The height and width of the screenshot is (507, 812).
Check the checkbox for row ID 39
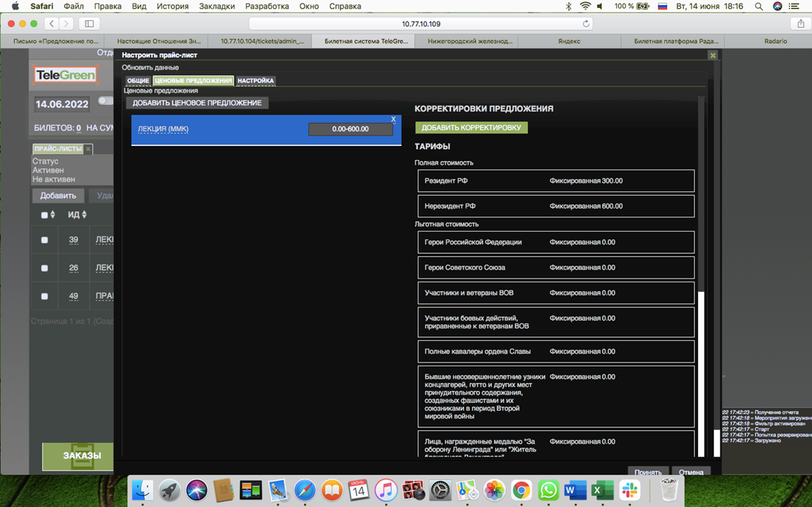[45, 240]
